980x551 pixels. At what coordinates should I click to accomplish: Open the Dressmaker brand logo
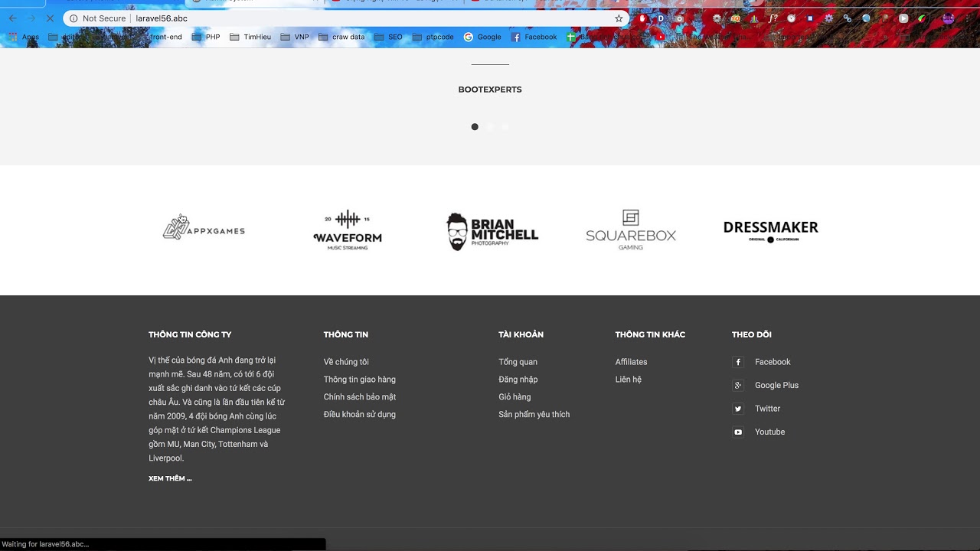point(771,230)
